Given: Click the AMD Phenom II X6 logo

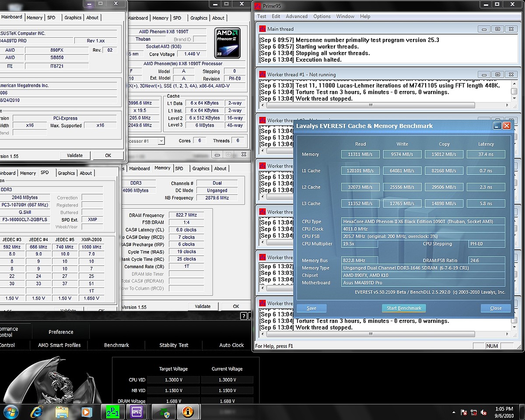Looking at the screenshot, I should (227, 43).
